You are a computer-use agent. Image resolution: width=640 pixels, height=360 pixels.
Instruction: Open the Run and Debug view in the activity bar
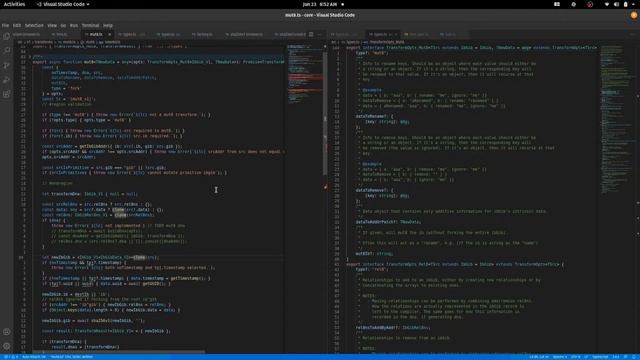click(x=7, y=80)
